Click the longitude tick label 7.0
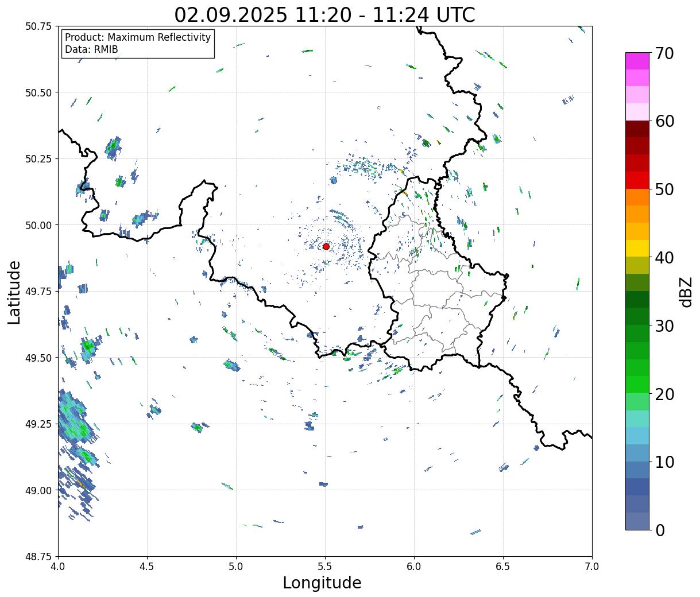The image size is (700, 597). pyautogui.click(x=592, y=567)
